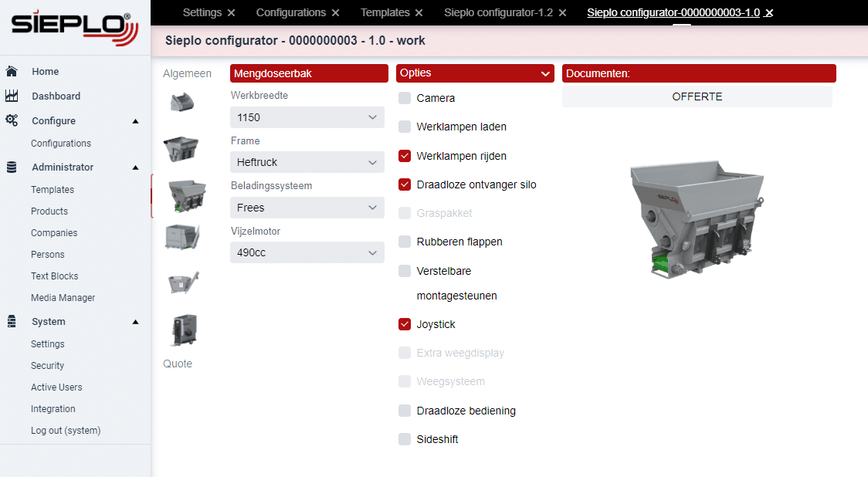Collapse the Administrator menu arrow
The width and height of the screenshot is (868, 477).
tap(136, 167)
